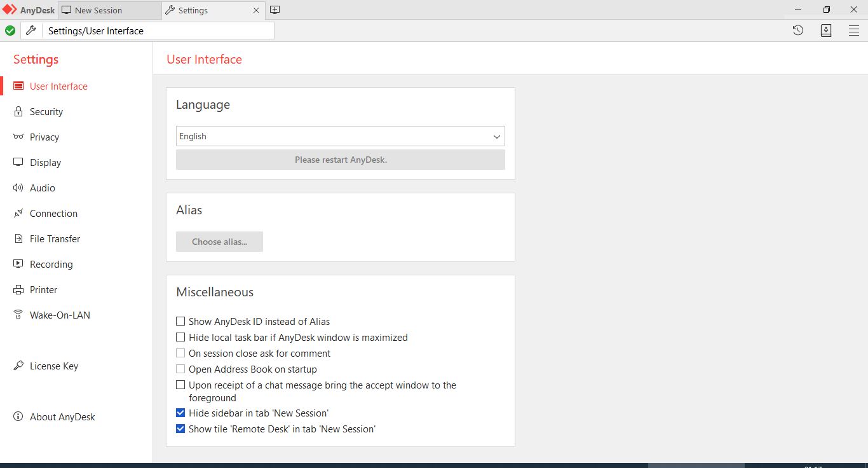Open the hamburger main menu
Screen dimensions: 868x468
click(x=854, y=31)
